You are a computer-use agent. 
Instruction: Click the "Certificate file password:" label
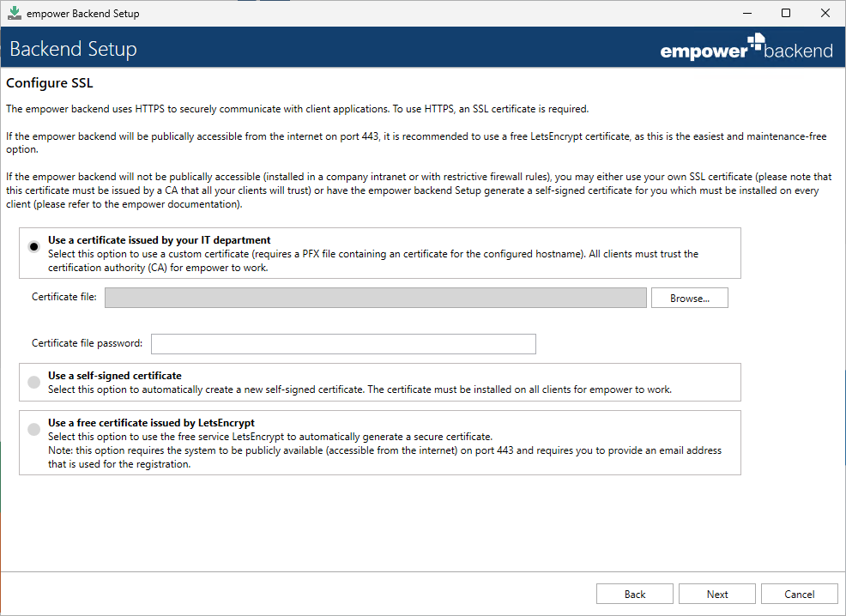point(87,343)
